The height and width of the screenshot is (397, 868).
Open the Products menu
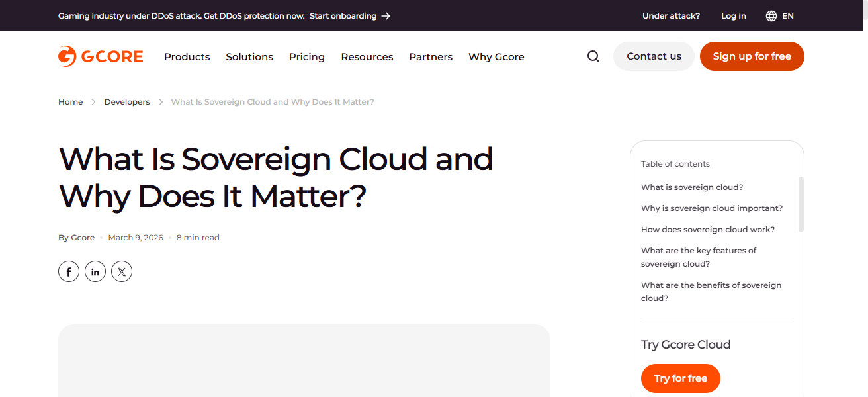(187, 57)
